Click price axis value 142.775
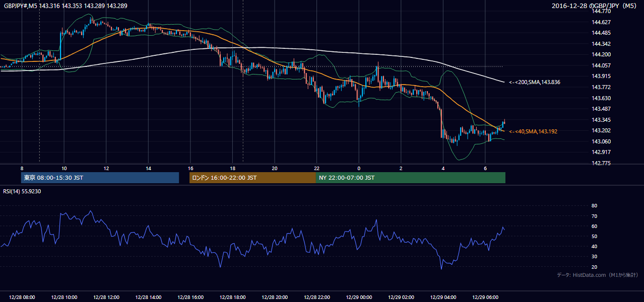The image size is (644, 302). (601, 163)
